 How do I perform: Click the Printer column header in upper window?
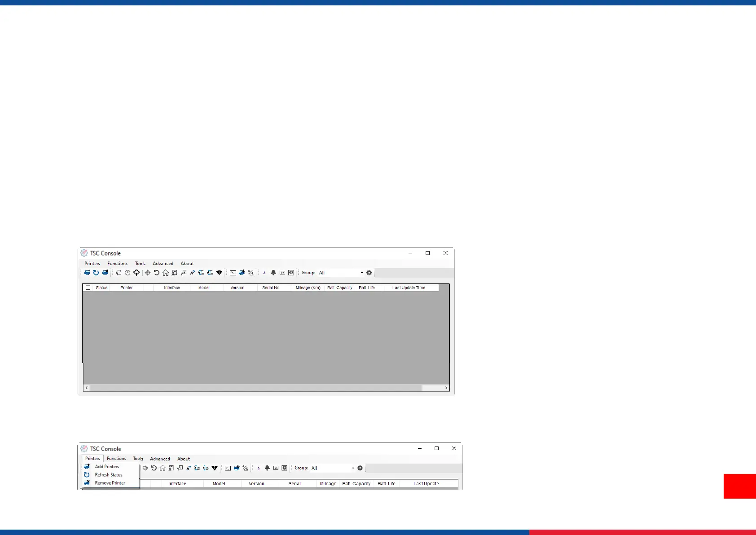[127, 287]
